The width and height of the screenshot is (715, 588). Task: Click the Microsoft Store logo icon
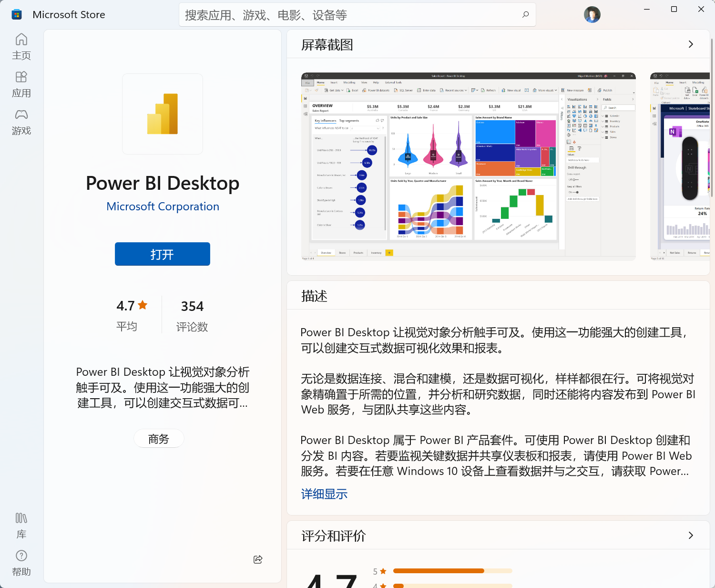(17, 14)
